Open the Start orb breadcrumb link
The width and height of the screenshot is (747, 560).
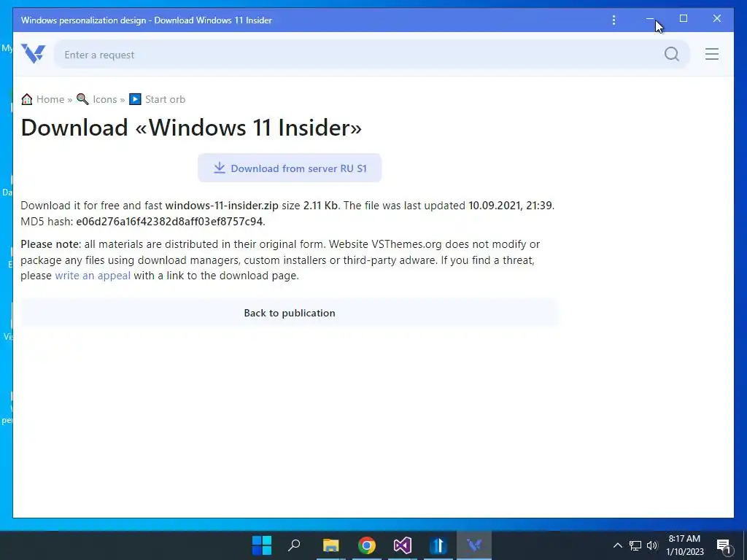click(165, 99)
